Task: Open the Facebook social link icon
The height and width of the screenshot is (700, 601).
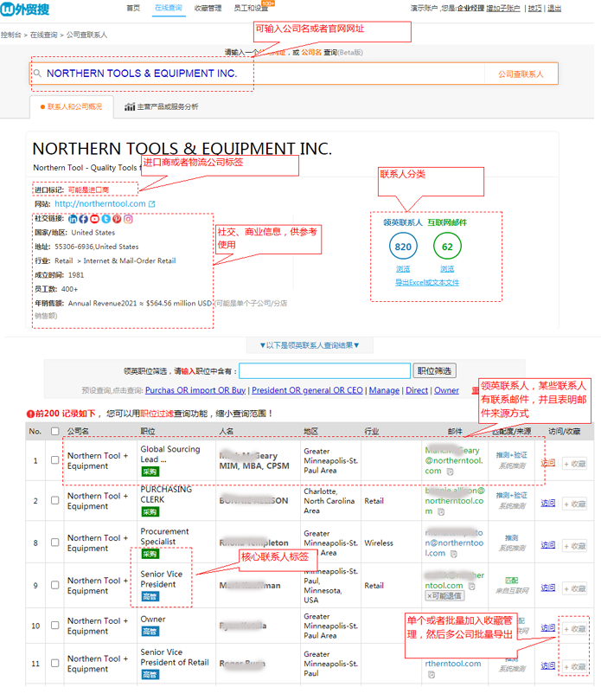Action: tap(83, 219)
